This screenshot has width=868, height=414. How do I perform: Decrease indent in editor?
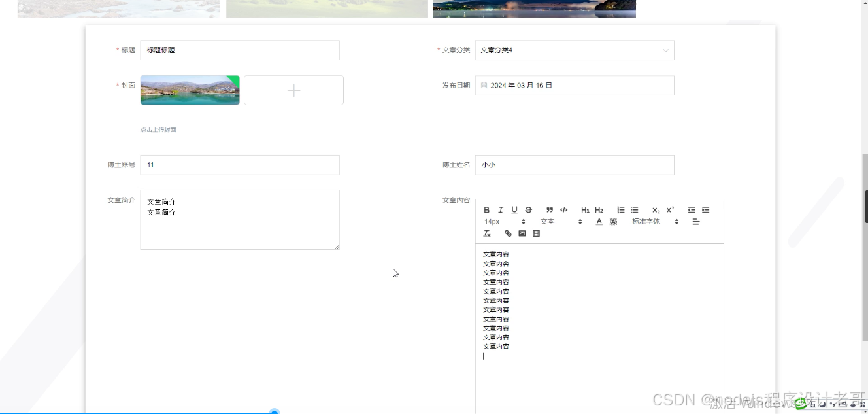692,210
